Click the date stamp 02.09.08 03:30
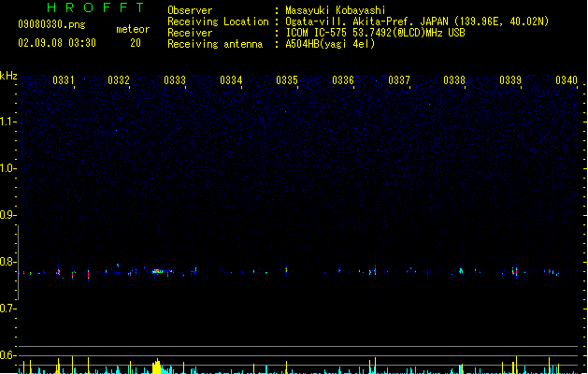This screenshot has width=588, height=374. [x=57, y=43]
